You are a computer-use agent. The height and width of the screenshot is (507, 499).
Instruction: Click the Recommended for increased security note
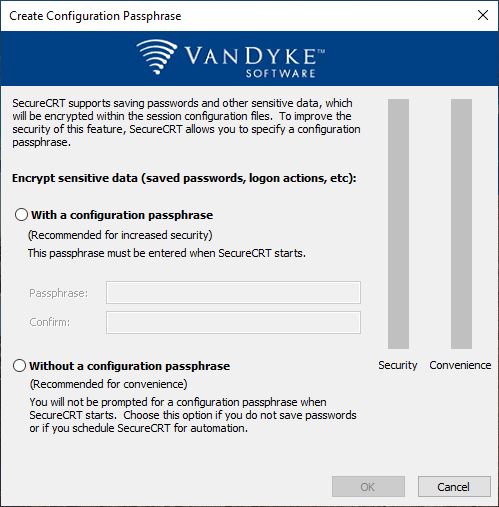coord(120,235)
